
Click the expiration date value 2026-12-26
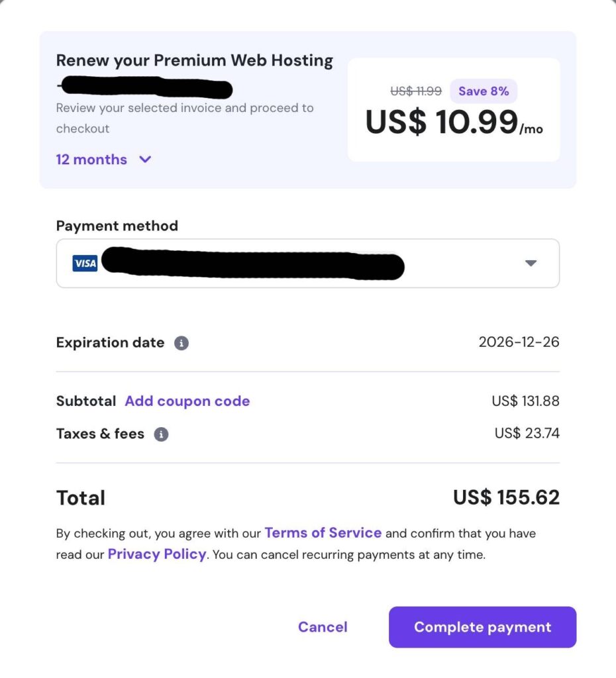click(519, 342)
